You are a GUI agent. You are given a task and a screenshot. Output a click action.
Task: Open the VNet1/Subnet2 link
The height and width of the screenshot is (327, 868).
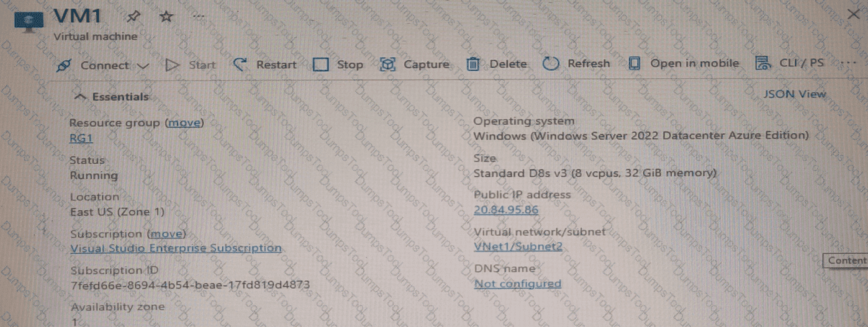tap(518, 246)
